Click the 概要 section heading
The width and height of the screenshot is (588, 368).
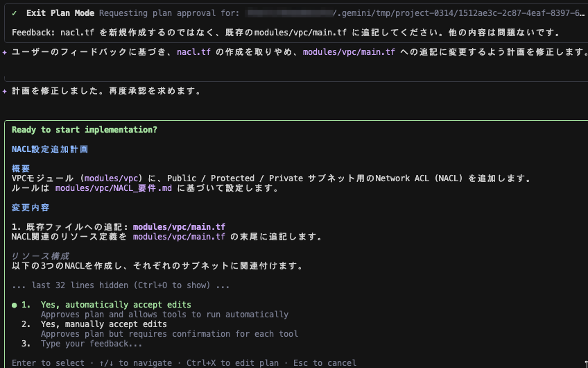pyautogui.click(x=21, y=169)
